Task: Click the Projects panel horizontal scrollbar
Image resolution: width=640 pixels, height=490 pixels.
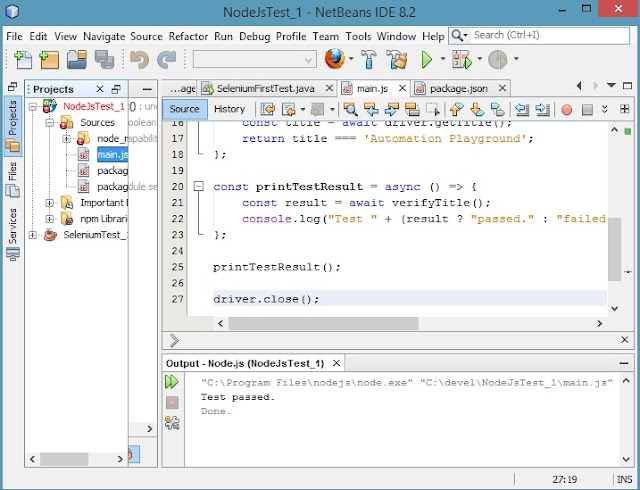Action: point(64,459)
